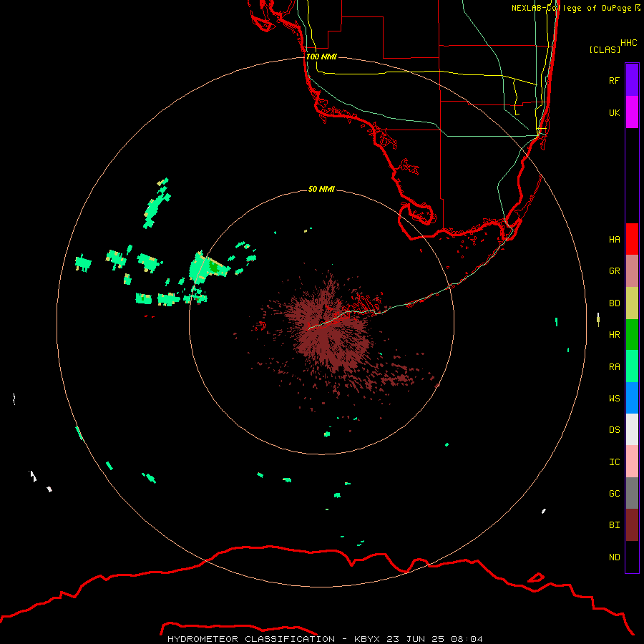The image size is (644, 644).
Task: Click the HA legend label
Action: tap(614, 240)
